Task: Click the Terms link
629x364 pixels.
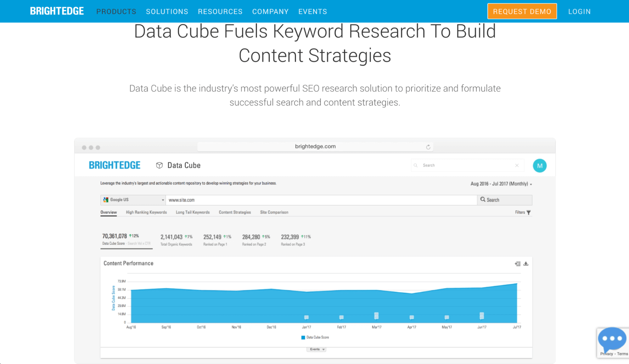Action: (622, 354)
